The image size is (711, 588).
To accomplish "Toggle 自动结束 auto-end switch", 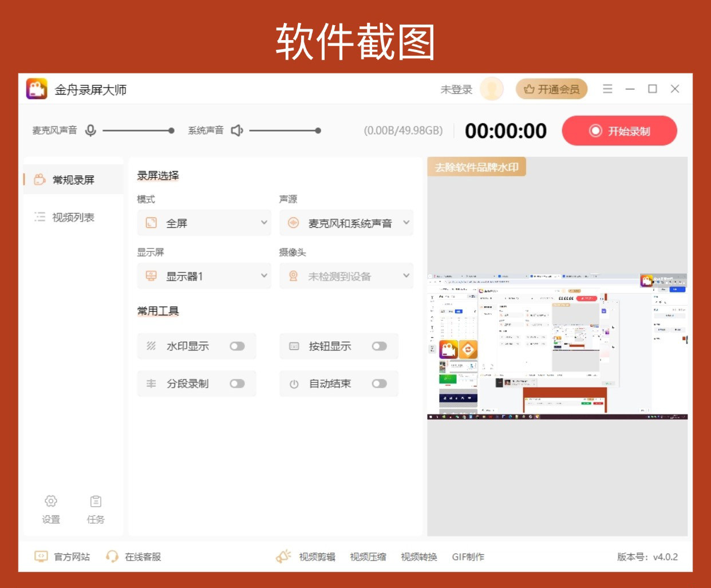I will (x=379, y=384).
